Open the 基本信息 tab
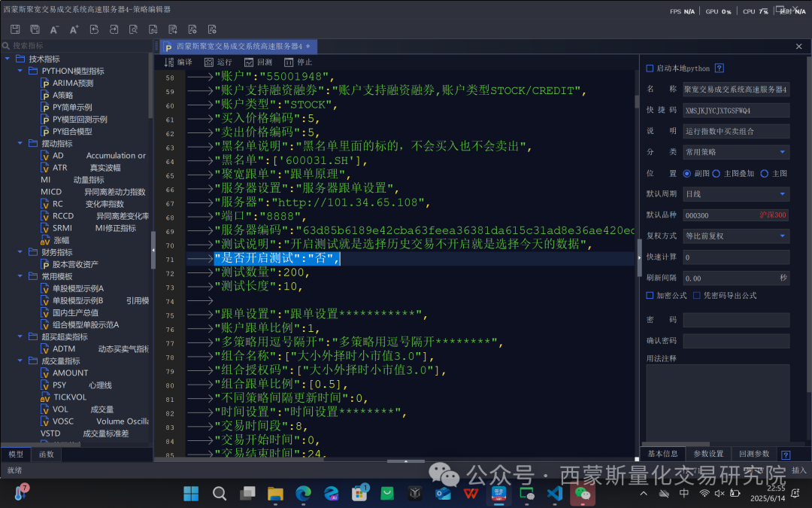This screenshot has width=812, height=508. coord(663,454)
